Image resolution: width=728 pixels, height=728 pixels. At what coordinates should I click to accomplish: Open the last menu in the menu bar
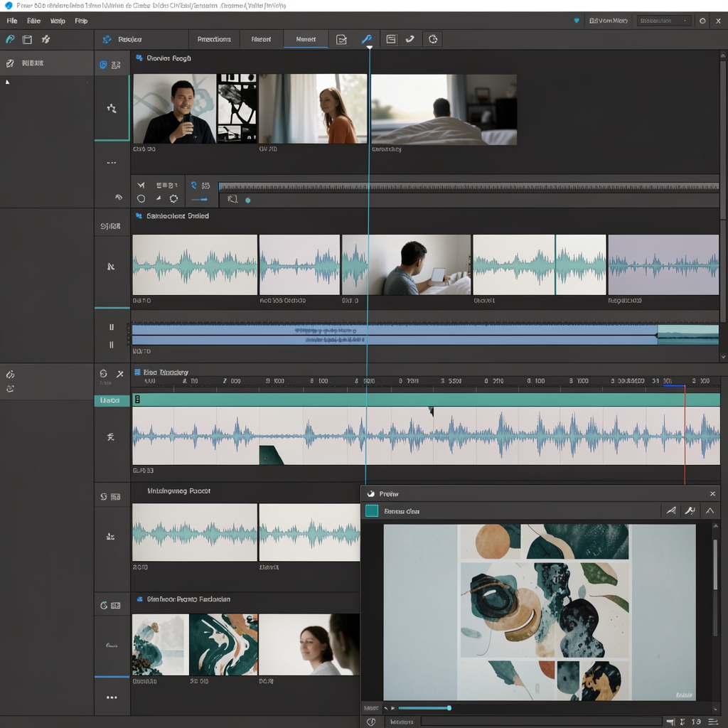81,21
